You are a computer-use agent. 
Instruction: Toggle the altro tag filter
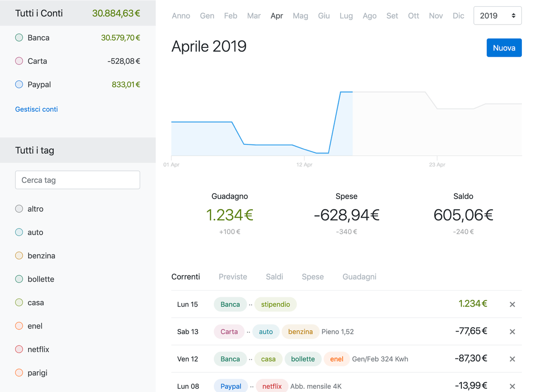[x=19, y=209]
